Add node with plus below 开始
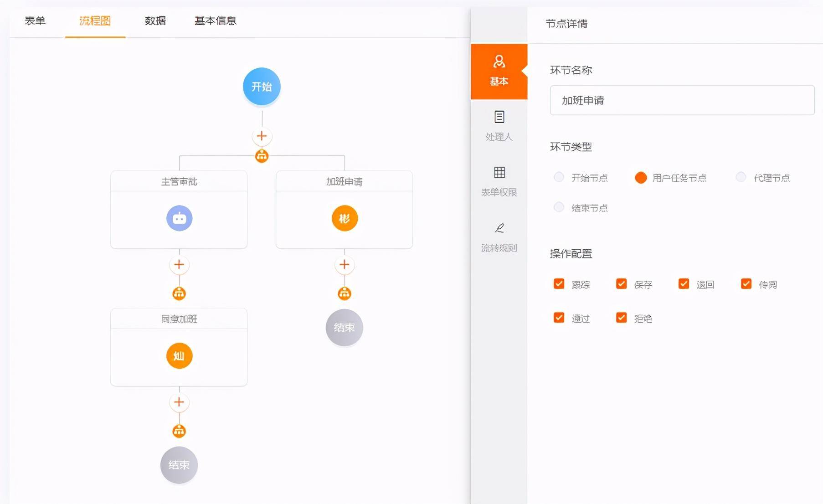This screenshot has height=504, width=823. tap(262, 136)
